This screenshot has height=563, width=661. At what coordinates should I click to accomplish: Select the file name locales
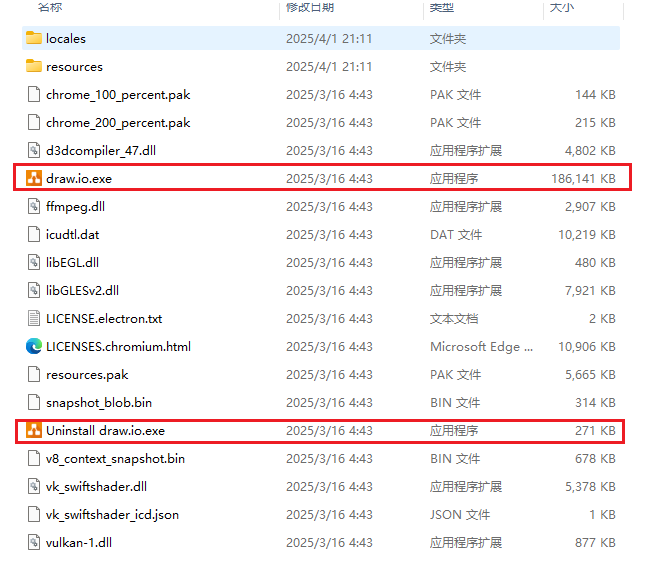tap(66, 38)
